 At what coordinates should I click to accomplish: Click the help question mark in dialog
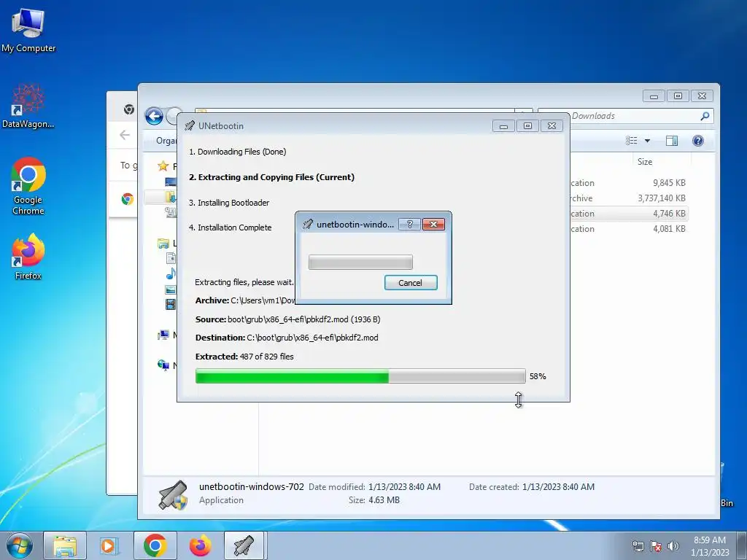(x=410, y=225)
